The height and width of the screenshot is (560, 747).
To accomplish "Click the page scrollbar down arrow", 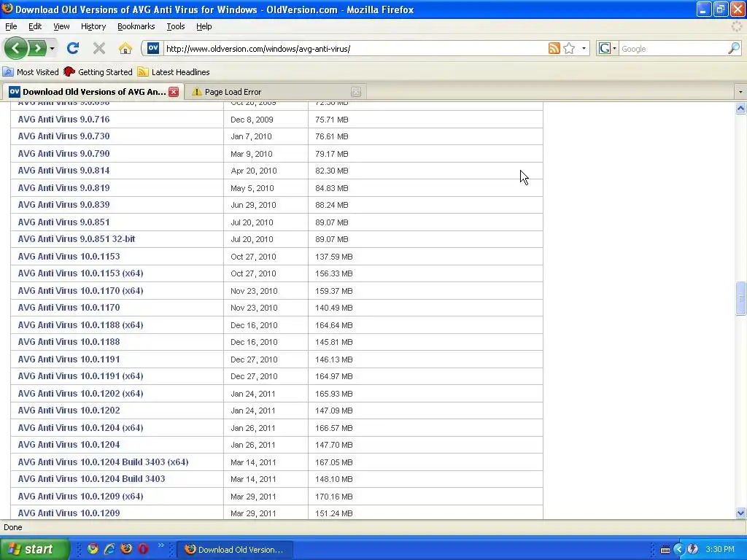I will (x=740, y=513).
